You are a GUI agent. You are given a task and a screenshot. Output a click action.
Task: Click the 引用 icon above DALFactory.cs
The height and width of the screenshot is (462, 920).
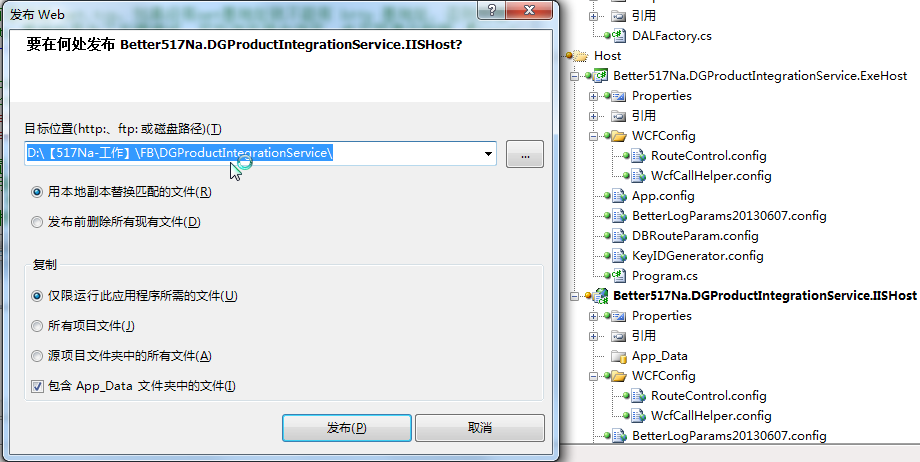pyautogui.click(x=618, y=16)
